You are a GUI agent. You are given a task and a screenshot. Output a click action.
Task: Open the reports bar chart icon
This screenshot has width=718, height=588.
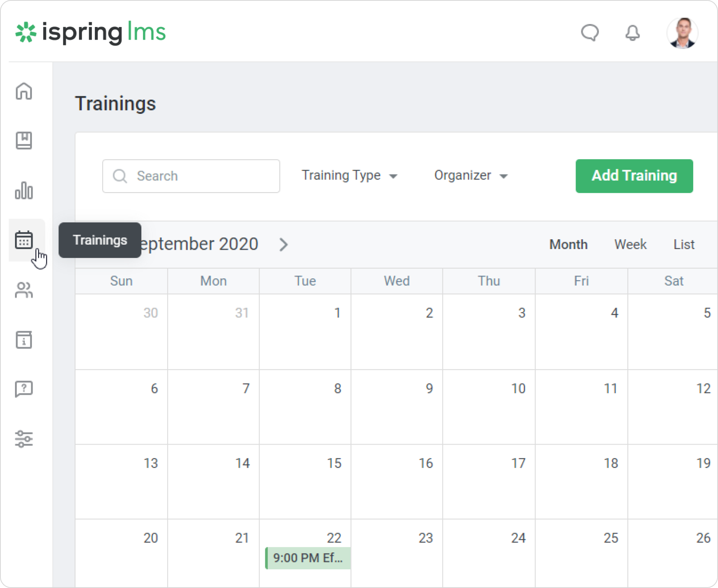pos(24,190)
